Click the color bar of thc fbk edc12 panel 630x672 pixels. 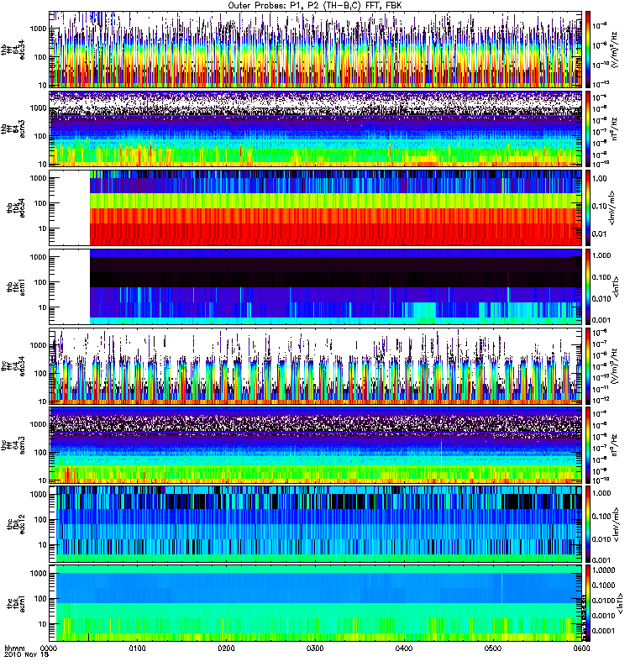click(x=588, y=524)
